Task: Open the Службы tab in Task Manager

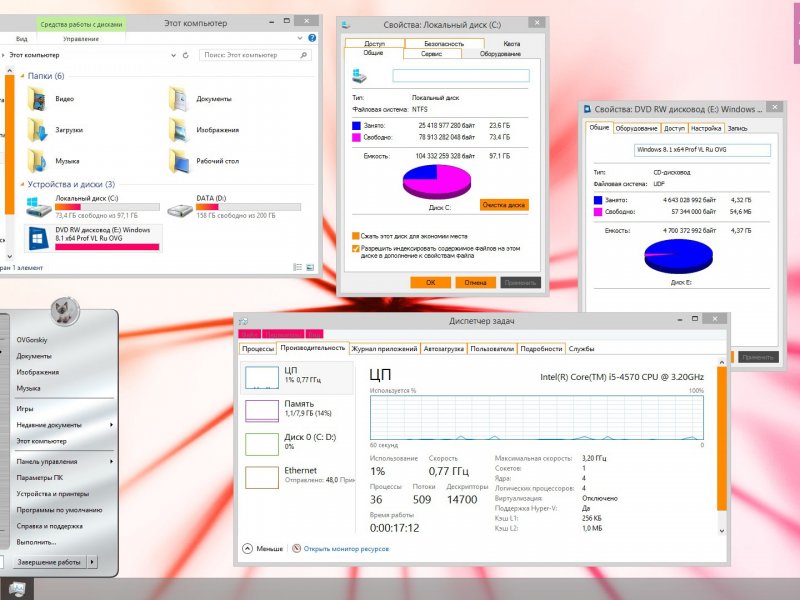Action: click(x=581, y=348)
